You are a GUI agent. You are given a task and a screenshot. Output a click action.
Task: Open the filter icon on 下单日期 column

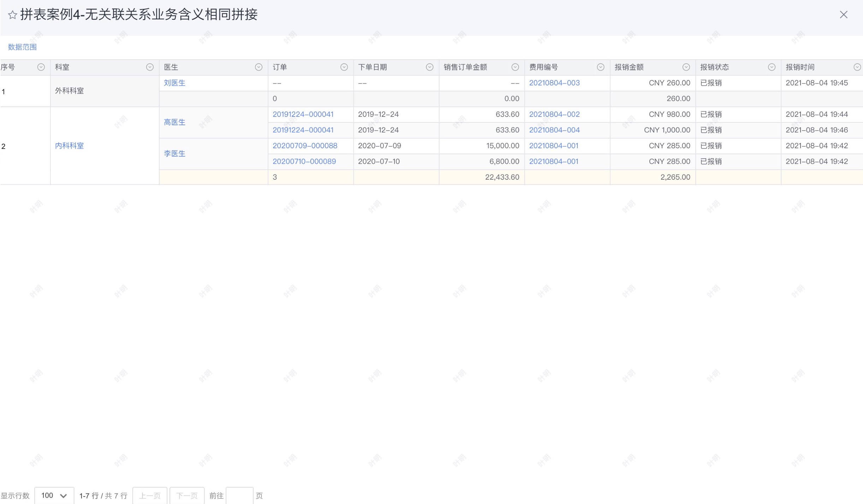[x=430, y=67]
